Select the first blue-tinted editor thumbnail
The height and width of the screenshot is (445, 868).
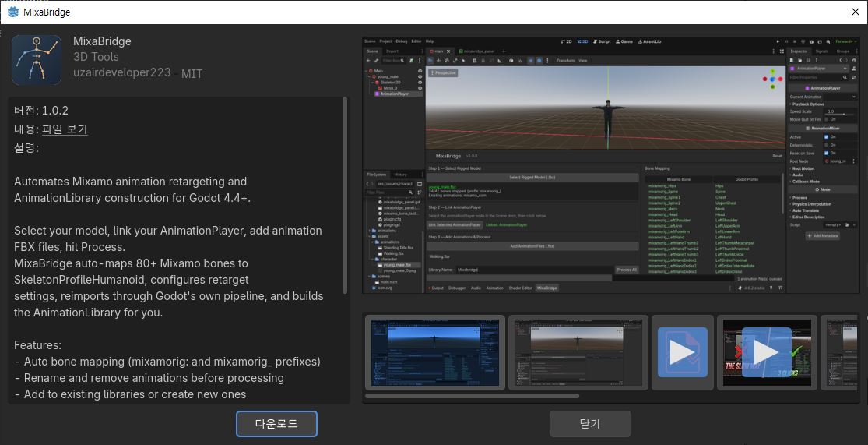(435, 352)
